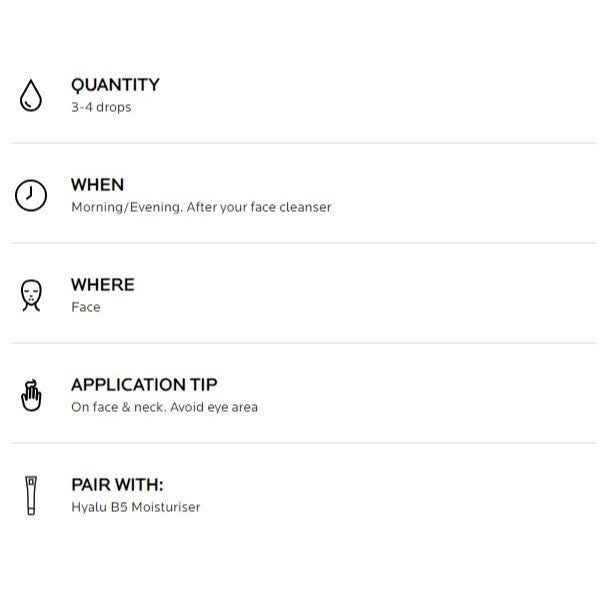Viewport: 601px width, 601px height.
Task: Click the hand application tip icon
Action: (x=31, y=395)
